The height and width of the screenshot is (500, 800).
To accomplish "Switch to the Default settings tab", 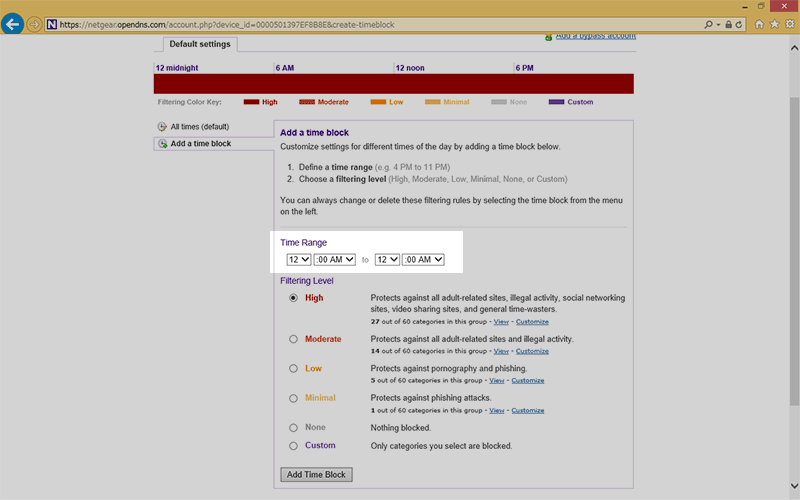I will [200, 44].
